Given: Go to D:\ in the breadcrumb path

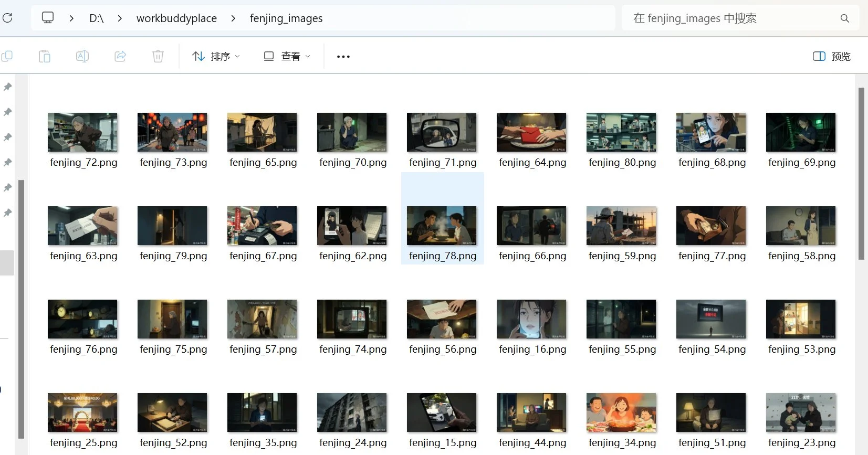Looking at the screenshot, I should 97,18.
